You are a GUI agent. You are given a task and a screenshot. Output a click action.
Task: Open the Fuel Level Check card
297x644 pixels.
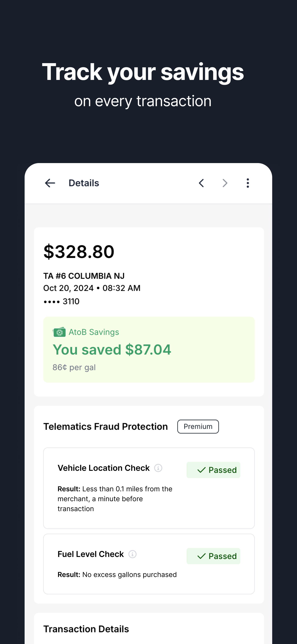coord(149,564)
